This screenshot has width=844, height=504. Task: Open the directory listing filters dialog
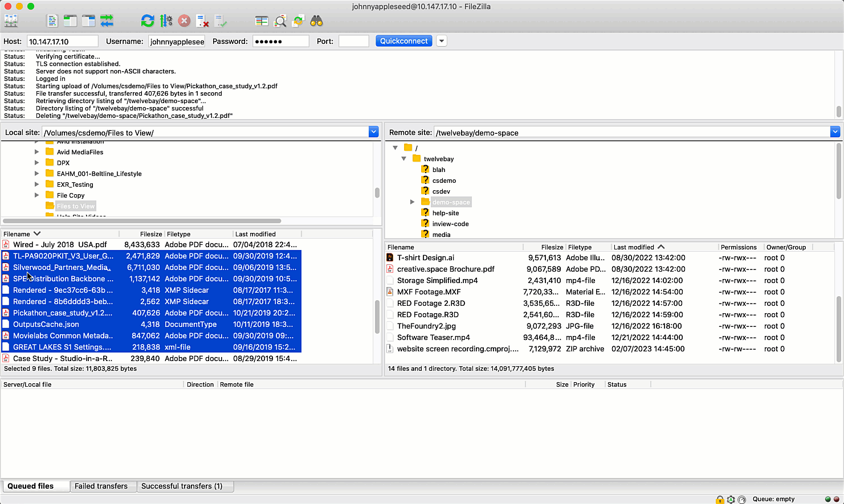262,21
